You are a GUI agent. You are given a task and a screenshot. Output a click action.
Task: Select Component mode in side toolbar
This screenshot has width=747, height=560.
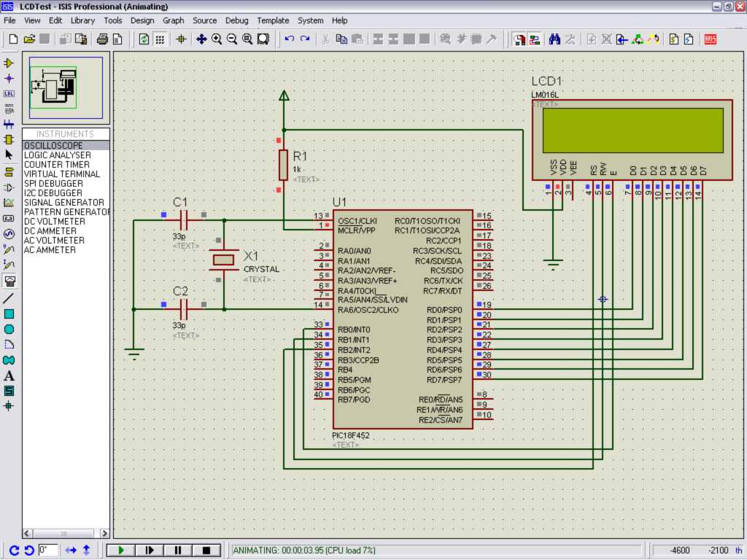pyautogui.click(x=9, y=63)
